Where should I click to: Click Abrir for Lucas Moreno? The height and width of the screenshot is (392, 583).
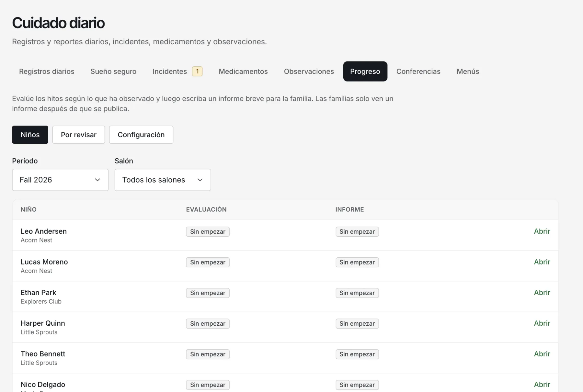click(x=542, y=262)
